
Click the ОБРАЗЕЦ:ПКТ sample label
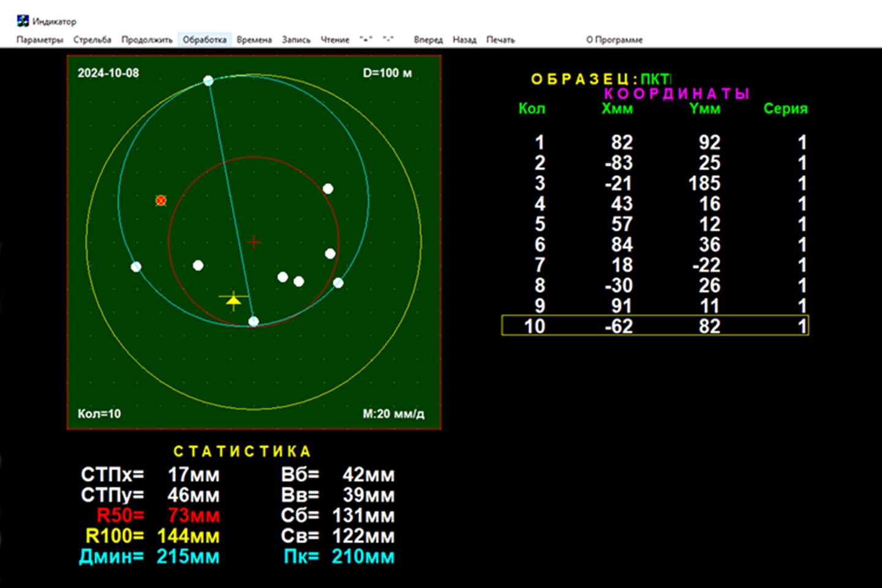click(x=601, y=79)
